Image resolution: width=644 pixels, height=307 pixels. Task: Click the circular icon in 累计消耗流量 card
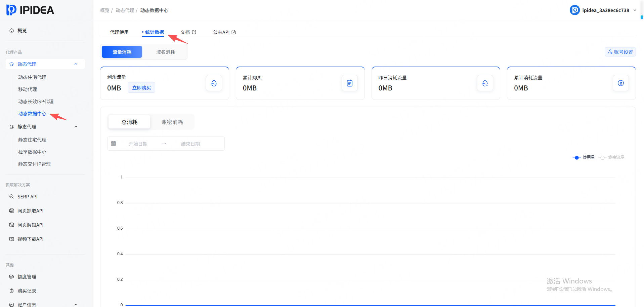620,83
